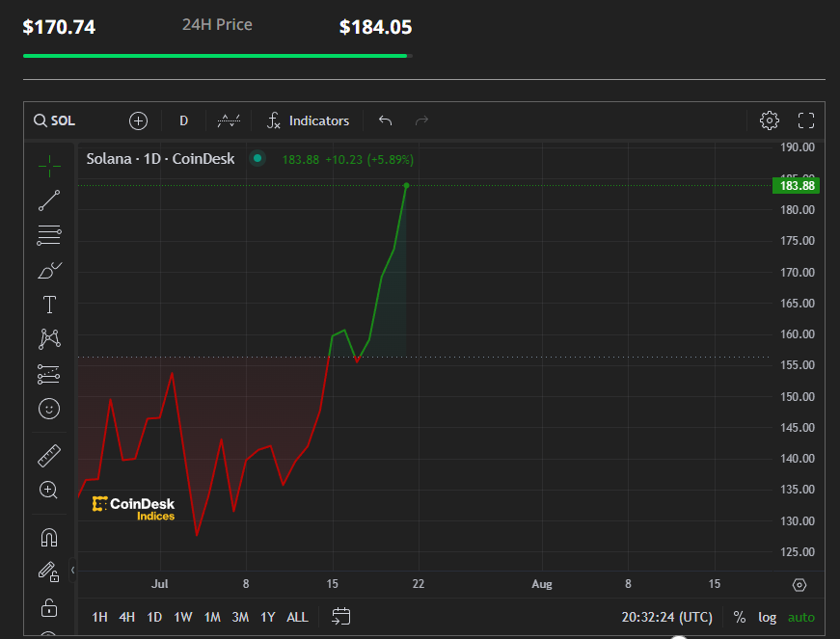Click the 183.88 +10.23 (+5.89%) value
Image resolution: width=840 pixels, height=639 pixels.
pos(348,159)
